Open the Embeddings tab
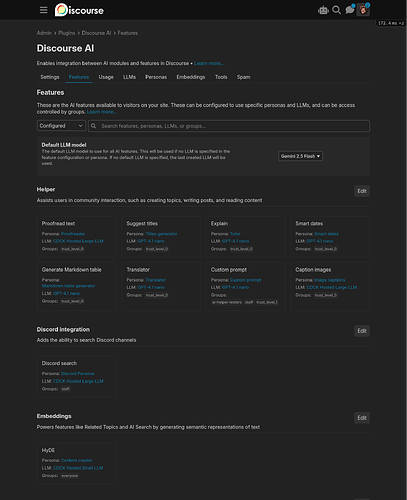The height and width of the screenshot is (500, 407). pyautogui.click(x=191, y=77)
